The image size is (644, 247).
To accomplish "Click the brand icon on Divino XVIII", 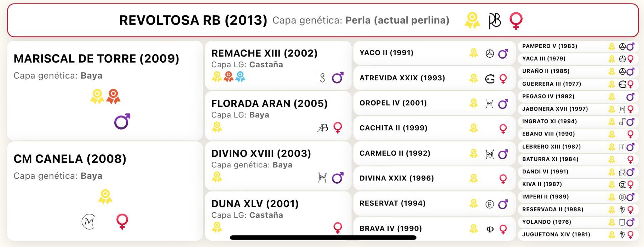I will click(322, 178).
